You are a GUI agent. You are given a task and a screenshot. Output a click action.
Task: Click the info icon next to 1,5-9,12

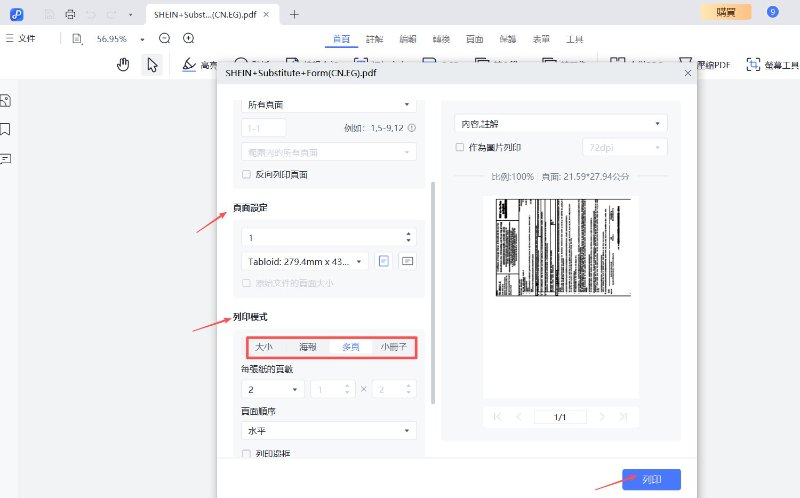click(412, 128)
